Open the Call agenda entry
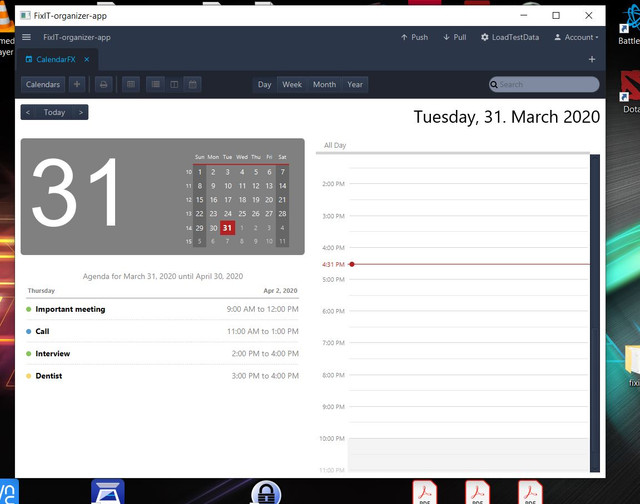 162,331
